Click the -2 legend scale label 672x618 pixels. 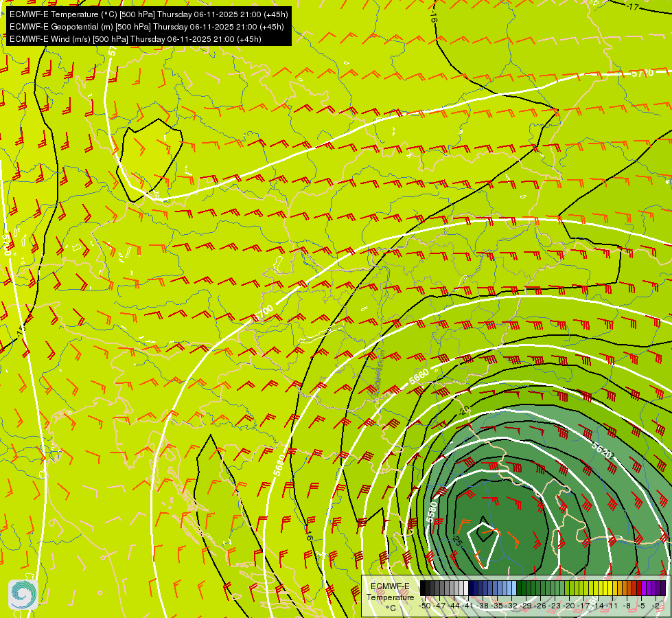[x=656, y=606]
